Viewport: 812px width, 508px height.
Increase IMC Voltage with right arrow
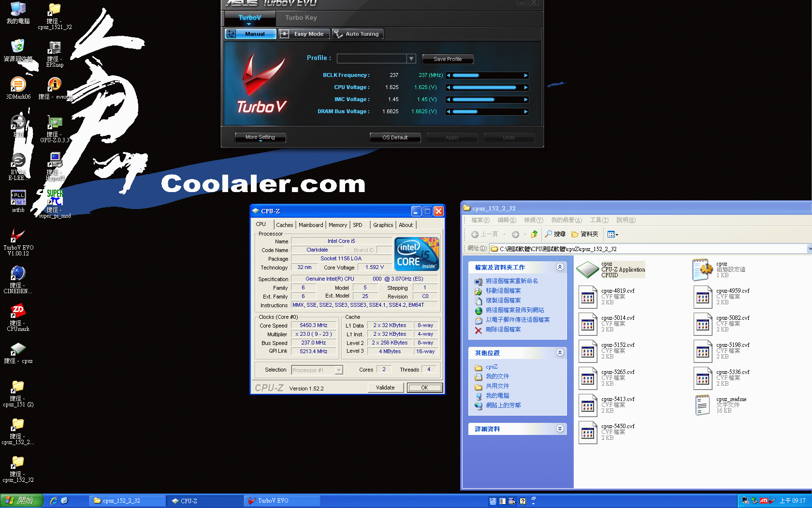(526, 100)
